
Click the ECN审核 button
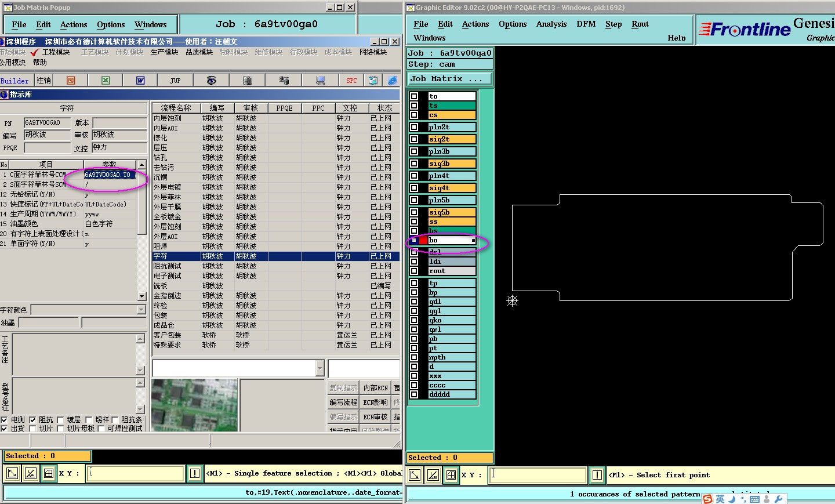pyautogui.click(x=375, y=417)
